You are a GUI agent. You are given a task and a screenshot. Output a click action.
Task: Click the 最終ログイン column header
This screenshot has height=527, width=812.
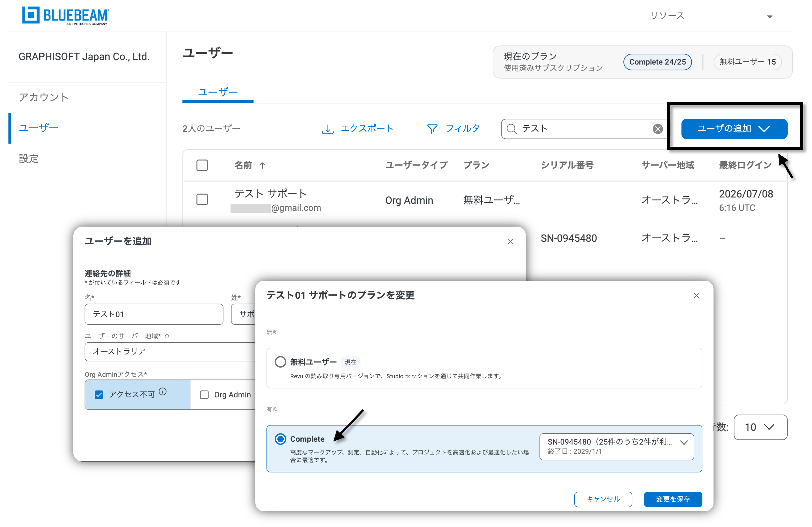745,166
